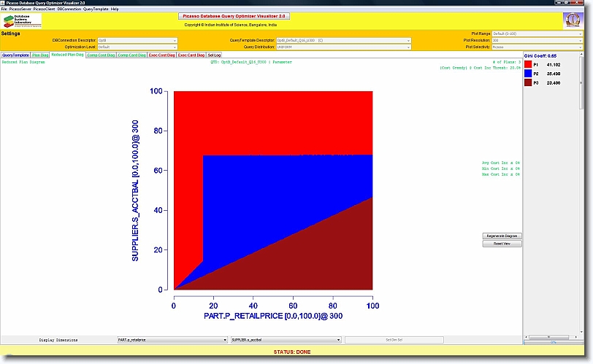The height and width of the screenshot is (364, 593).
Task: Click the blue P2 plan color swatch
Action: coord(529,74)
